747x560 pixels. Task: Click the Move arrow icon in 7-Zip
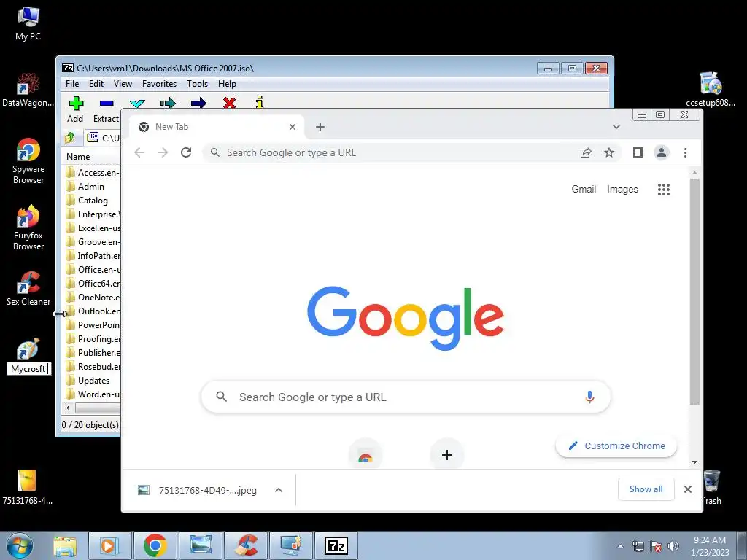pyautogui.click(x=198, y=103)
